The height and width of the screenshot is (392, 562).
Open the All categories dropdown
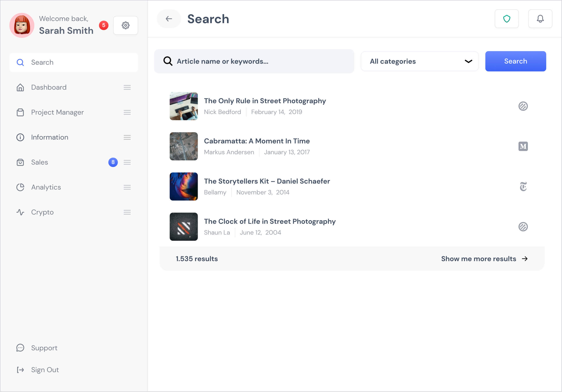[x=420, y=61]
